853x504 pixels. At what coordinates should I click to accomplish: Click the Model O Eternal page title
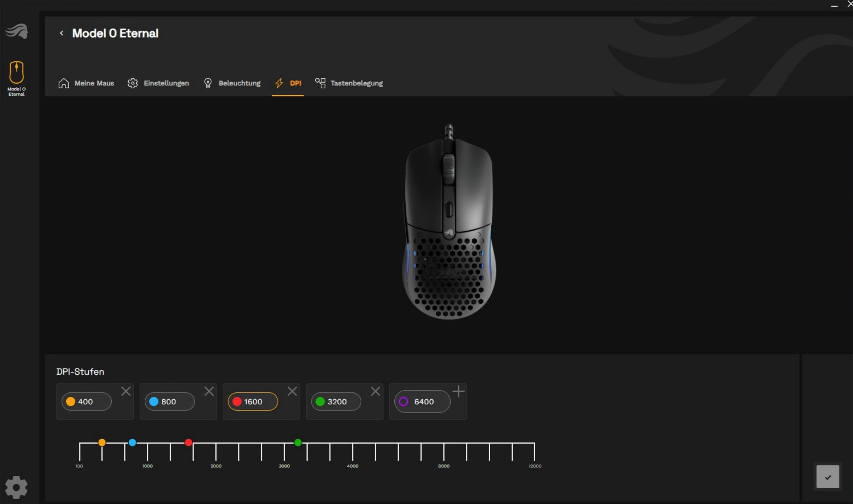[x=115, y=33]
